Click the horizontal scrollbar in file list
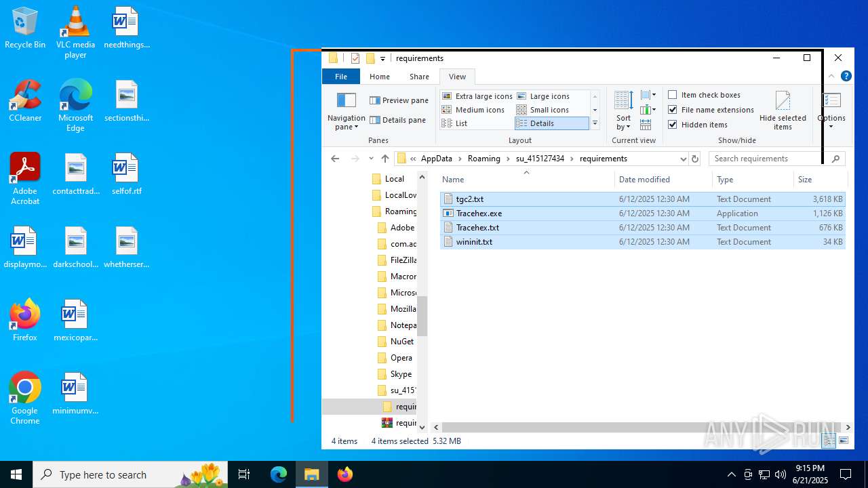The width and height of the screenshot is (868, 488). [x=641, y=428]
